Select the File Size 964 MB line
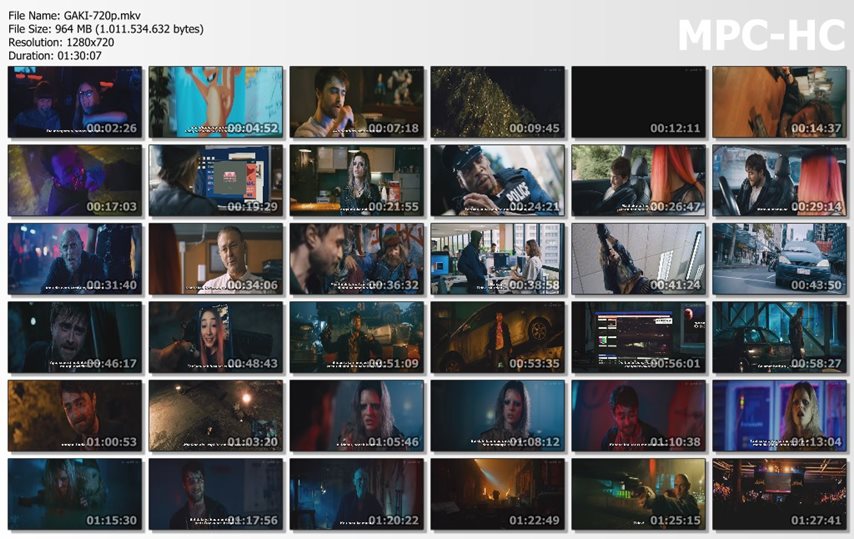 pyautogui.click(x=106, y=29)
